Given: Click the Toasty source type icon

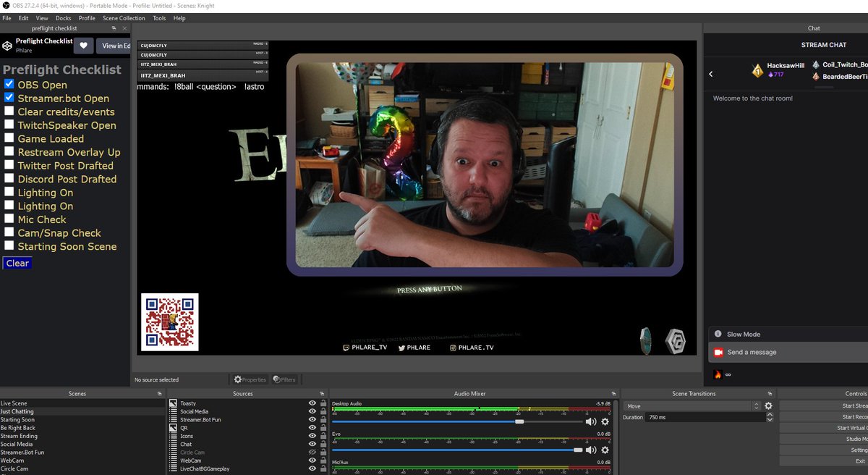Looking at the screenshot, I should pyautogui.click(x=173, y=403).
